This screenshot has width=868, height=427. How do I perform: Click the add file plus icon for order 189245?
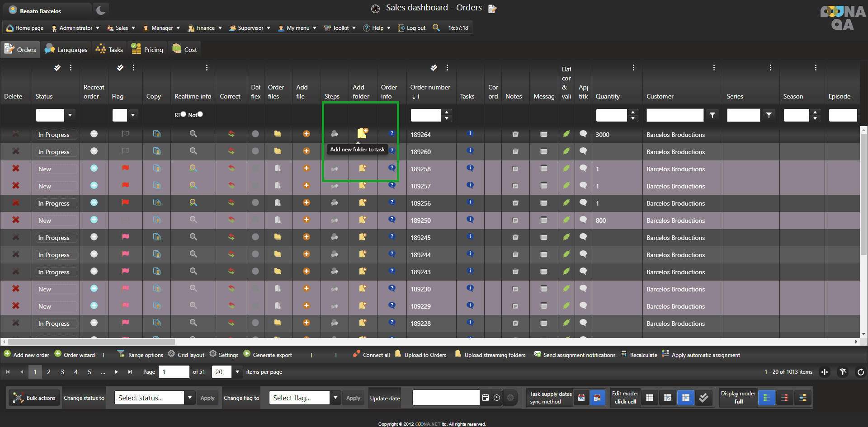tap(306, 237)
